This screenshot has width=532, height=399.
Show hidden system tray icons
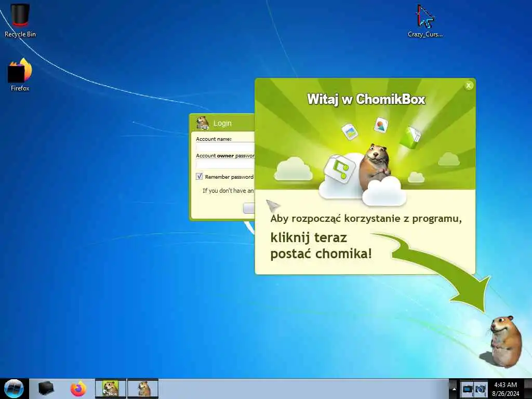(454, 389)
